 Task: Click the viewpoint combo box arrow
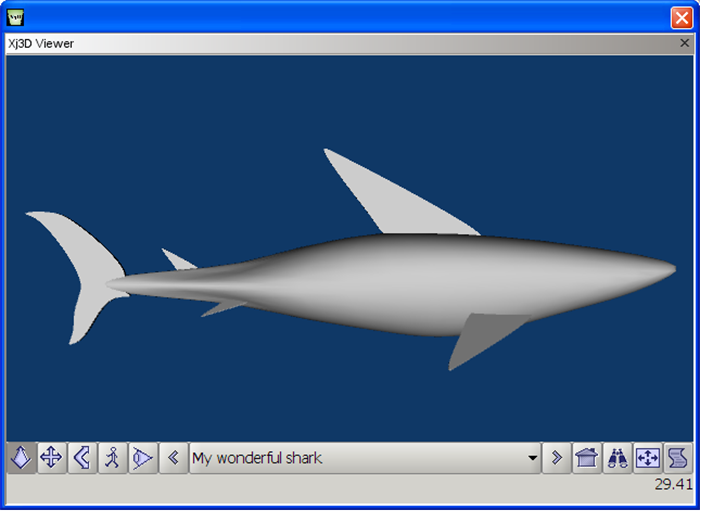point(532,458)
